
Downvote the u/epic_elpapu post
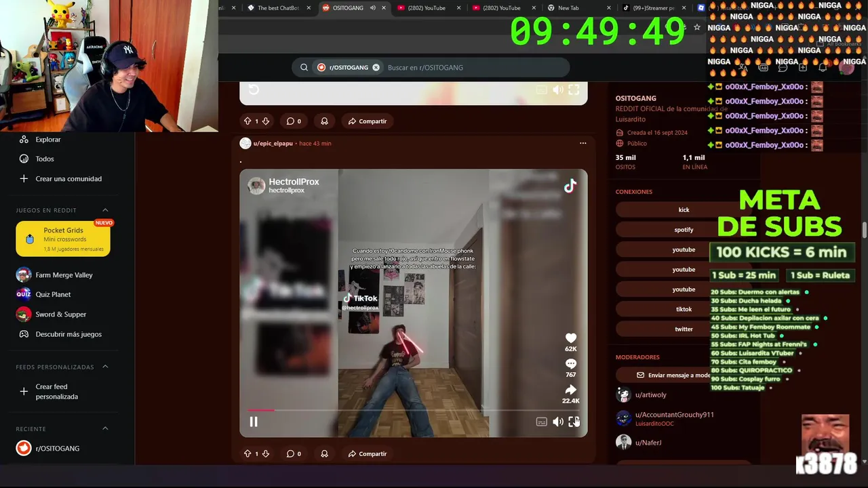click(x=266, y=454)
